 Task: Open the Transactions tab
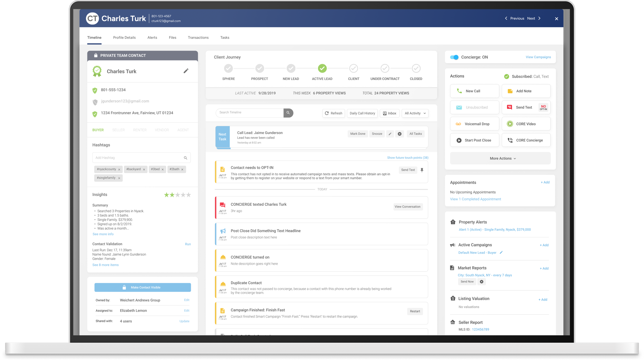pyautogui.click(x=198, y=38)
